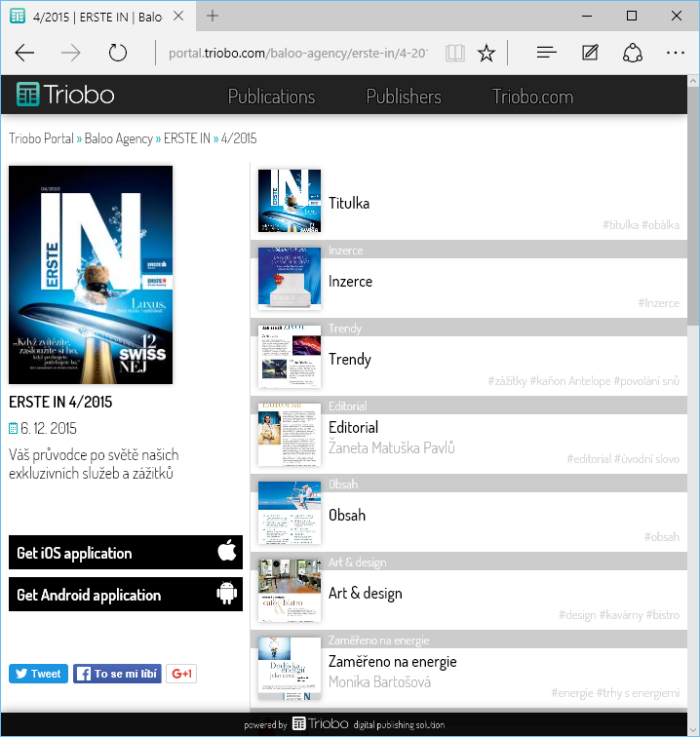700x737 pixels.
Task: Open the Trendy article title
Action: tap(350, 359)
